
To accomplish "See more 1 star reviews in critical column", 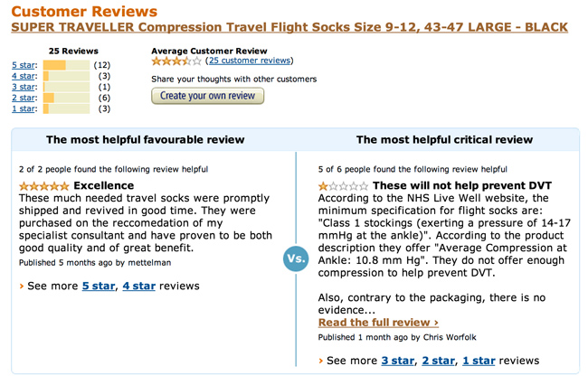I will [479, 361].
